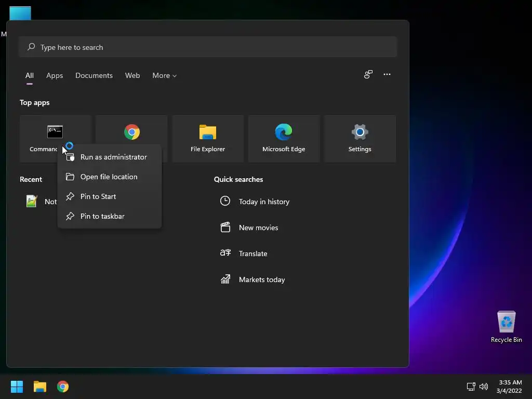Open the recent Notepad++ item
Viewport: 532px width, 399px height.
coord(41,202)
